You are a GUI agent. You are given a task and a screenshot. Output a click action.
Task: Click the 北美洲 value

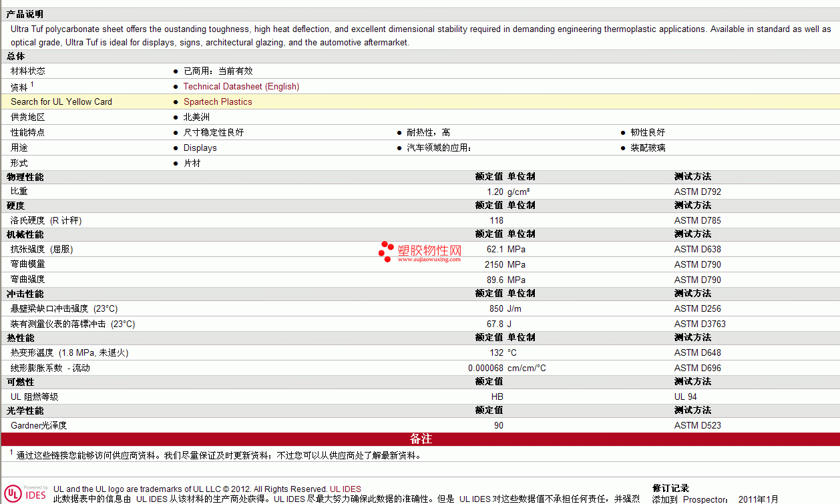(x=197, y=117)
